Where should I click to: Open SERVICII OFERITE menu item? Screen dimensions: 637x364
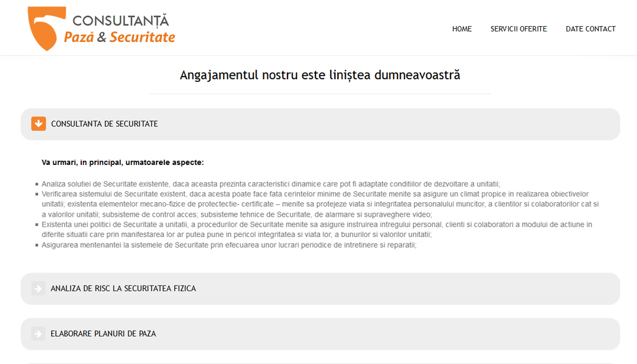[x=519, y=29]
